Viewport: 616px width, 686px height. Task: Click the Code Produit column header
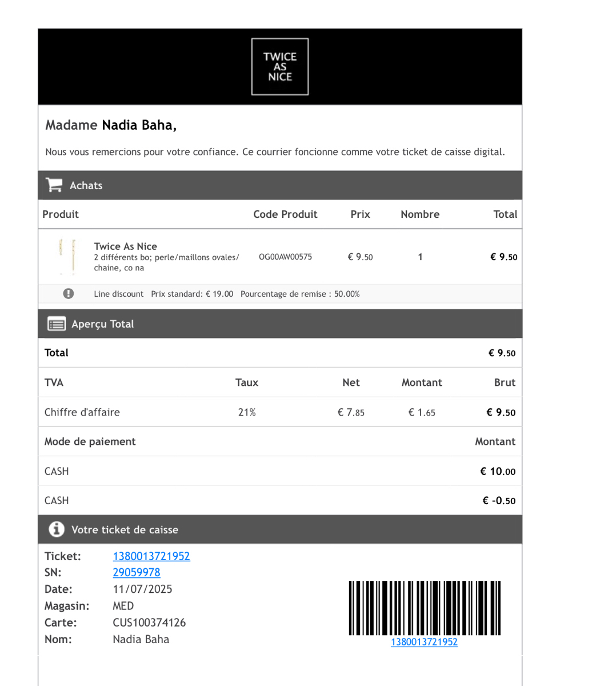pyautogui.click(x=285, y=214)
